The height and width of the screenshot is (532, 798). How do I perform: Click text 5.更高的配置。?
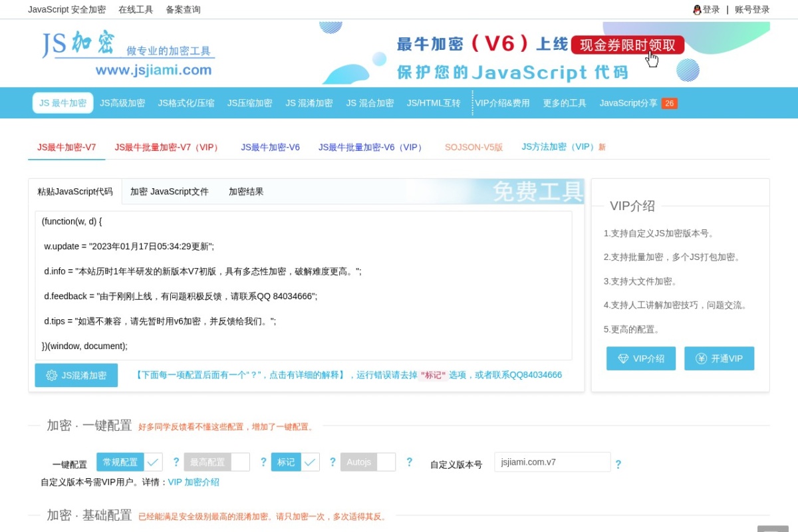632,329
